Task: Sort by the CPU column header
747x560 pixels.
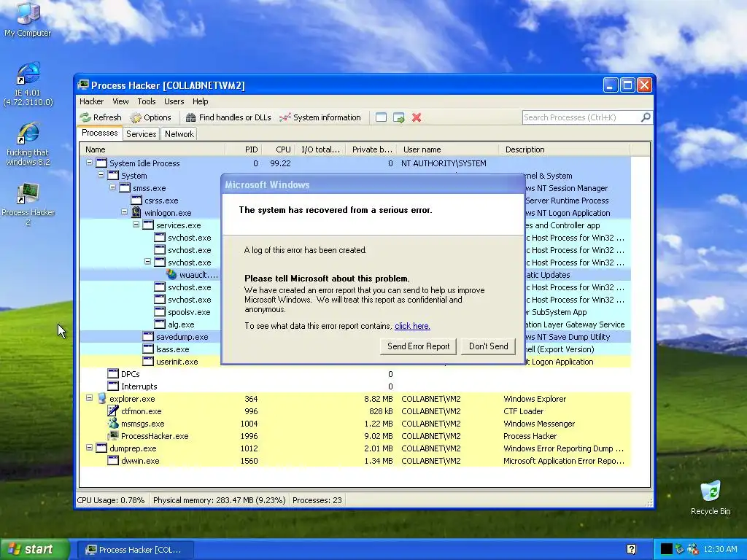Action: point(278,149)
